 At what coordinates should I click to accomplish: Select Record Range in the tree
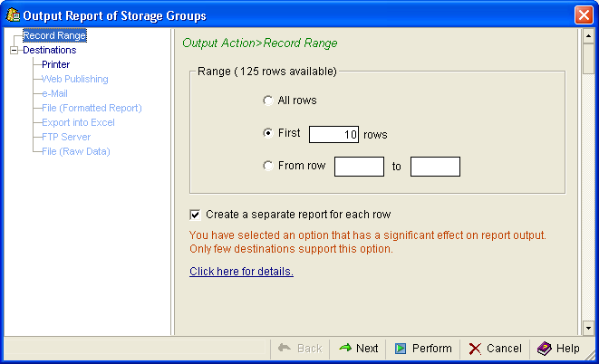click(x=54, y=36)
